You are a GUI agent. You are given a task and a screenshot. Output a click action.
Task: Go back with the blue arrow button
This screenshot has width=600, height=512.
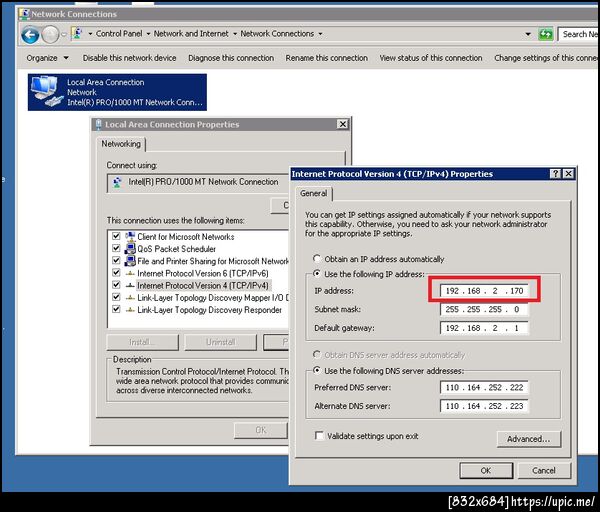pos(30,35)
